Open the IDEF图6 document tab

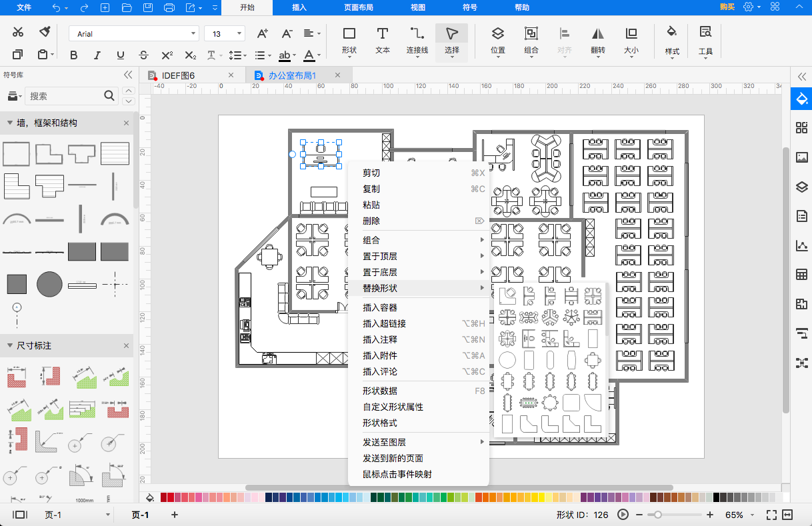[179, 75]
